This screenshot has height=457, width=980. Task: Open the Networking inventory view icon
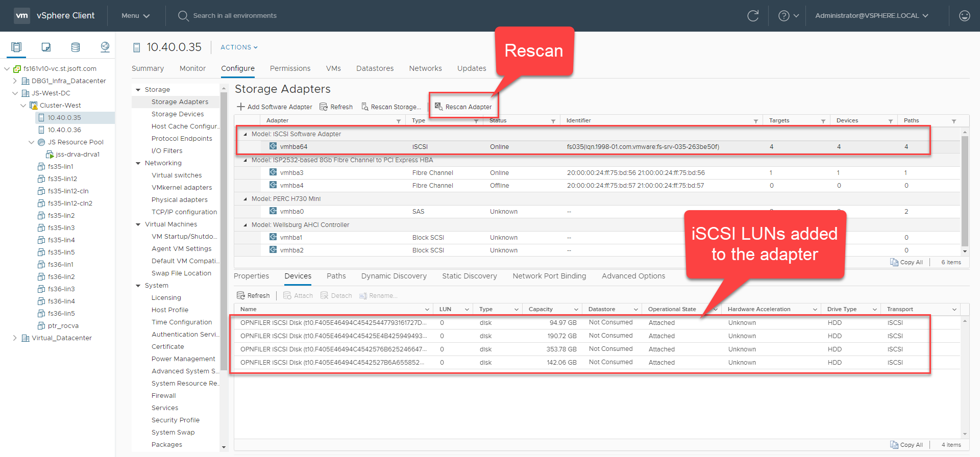(105, 47)
